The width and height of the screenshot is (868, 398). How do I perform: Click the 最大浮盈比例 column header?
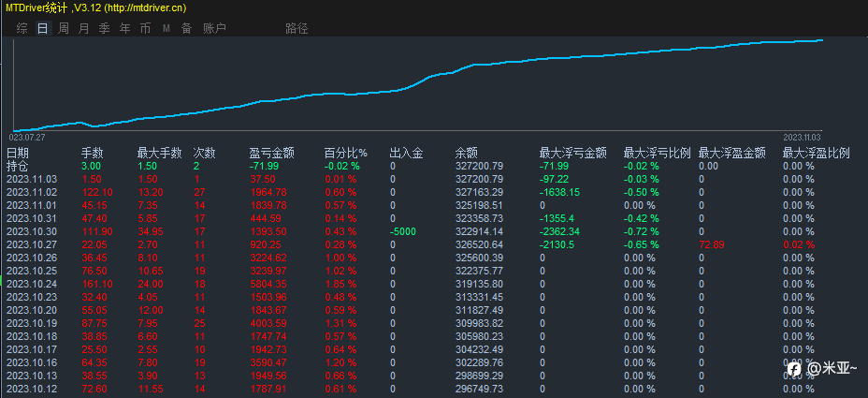[816, 153]
